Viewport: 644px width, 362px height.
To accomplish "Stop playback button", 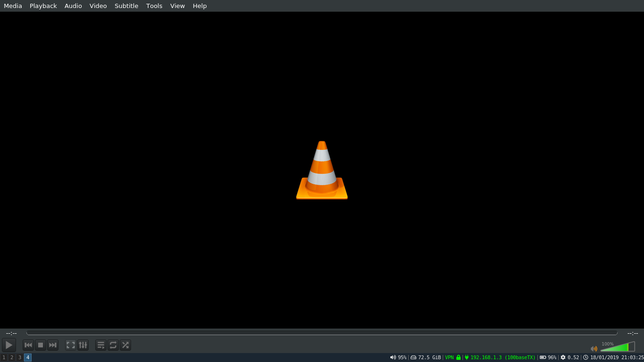I will 41,345.
